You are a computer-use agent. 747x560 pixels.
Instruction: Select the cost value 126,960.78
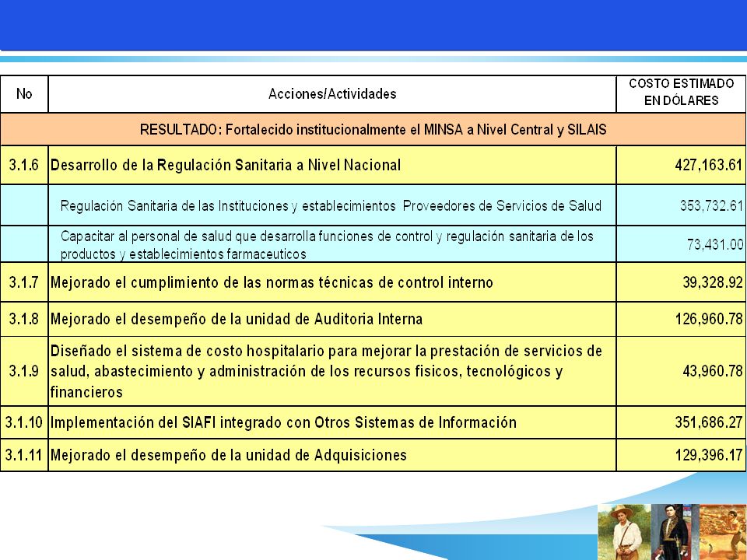(709, 319)
